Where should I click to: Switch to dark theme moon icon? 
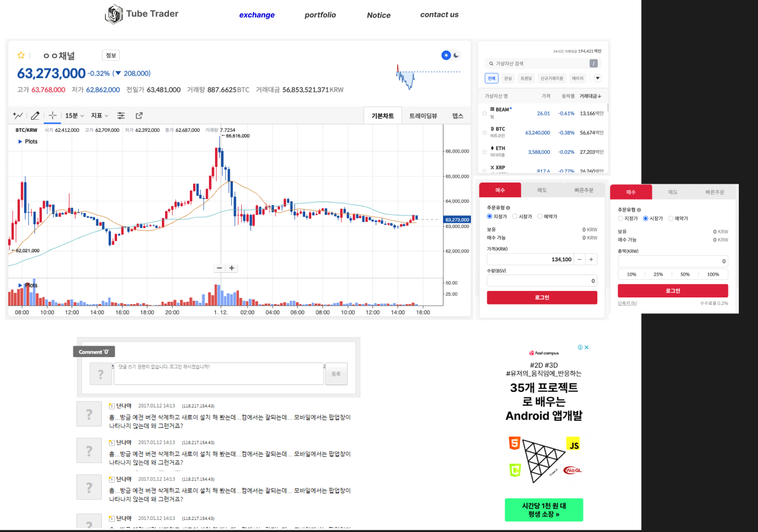click(x=456, y=55)
